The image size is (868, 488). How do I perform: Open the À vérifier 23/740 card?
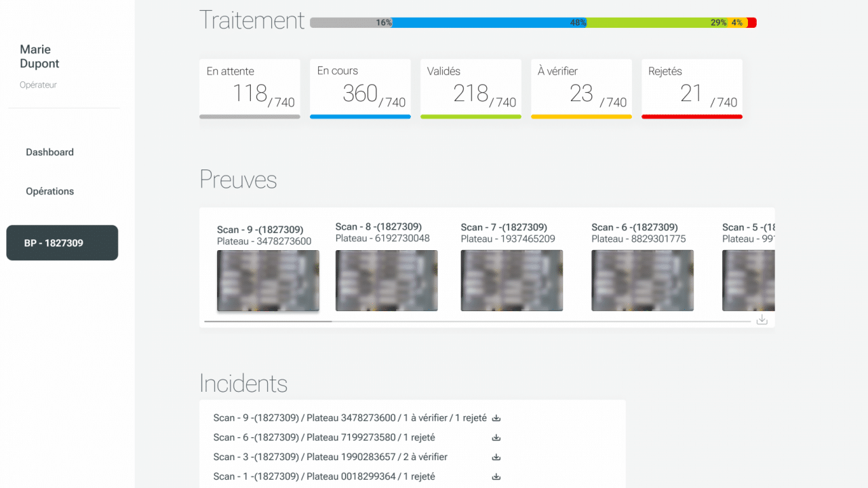tap(581, 88)
